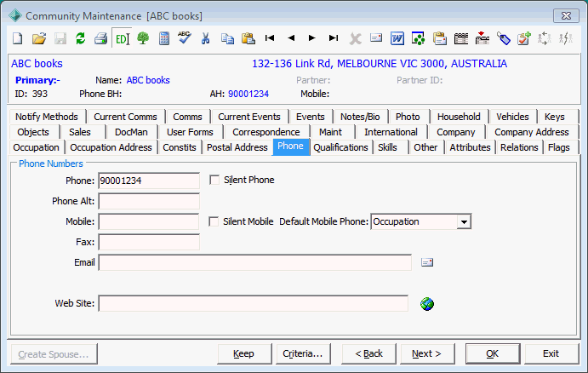Click the Create Spouse... button

click(54, 354)
